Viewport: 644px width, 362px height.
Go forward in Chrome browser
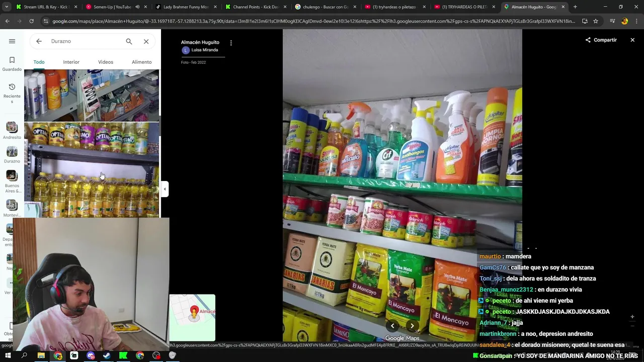coord(19,21)
